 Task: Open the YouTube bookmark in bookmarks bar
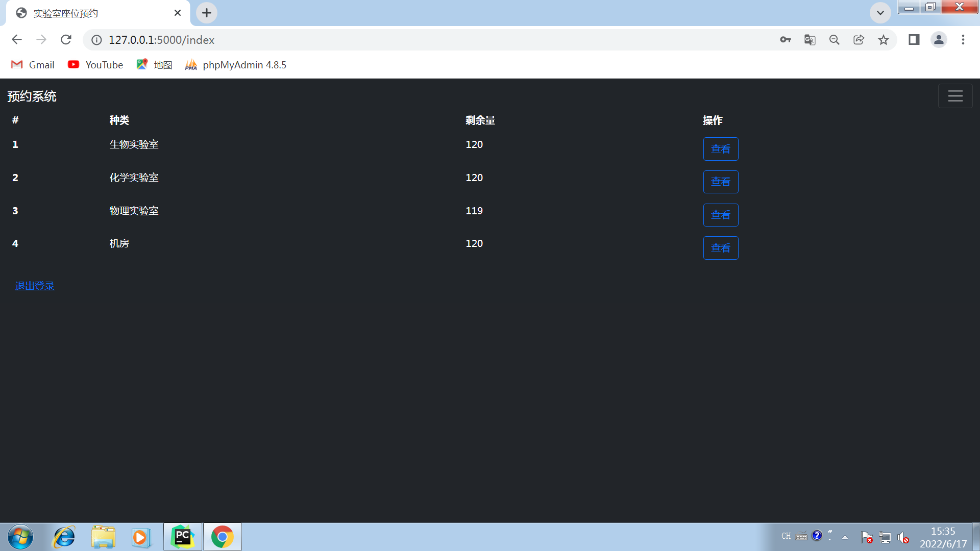tap(95, 65)
